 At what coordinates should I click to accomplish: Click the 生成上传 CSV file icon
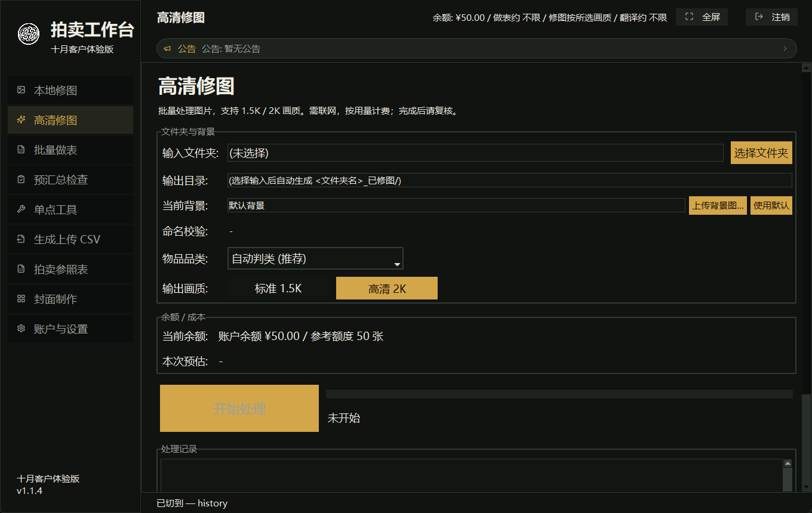(21, 239)
